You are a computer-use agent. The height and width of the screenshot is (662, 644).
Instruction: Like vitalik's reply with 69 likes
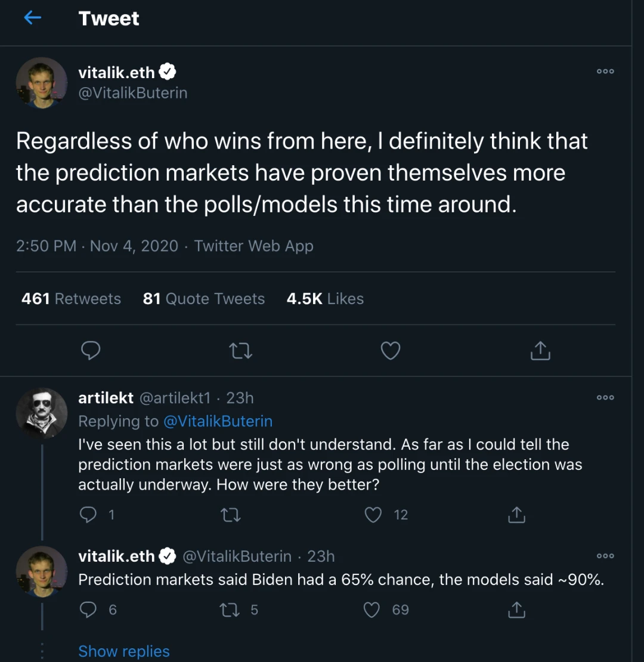coord(372,610)
